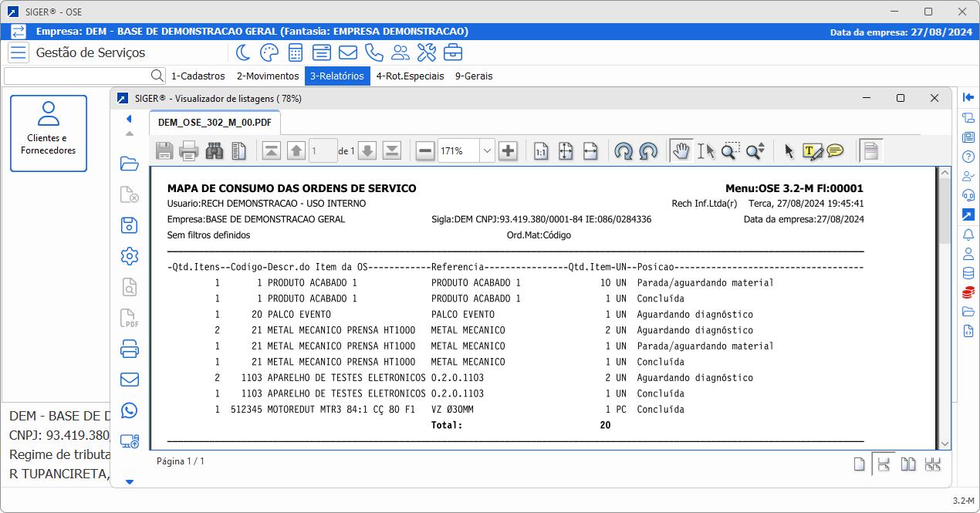Image resolution: width=980 pixels, height=513 pixels.
Task: Click the search input field
Action: tap(77, 76)
